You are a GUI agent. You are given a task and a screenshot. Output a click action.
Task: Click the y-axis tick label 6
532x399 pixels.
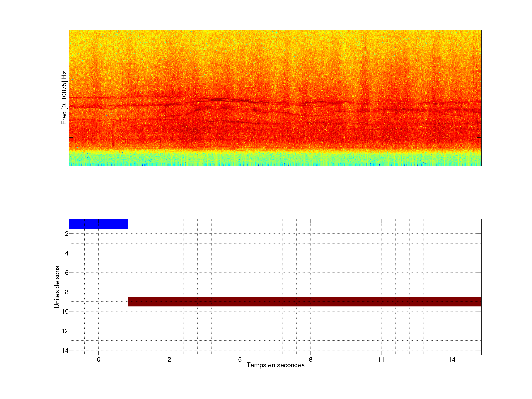click(67, 273)
